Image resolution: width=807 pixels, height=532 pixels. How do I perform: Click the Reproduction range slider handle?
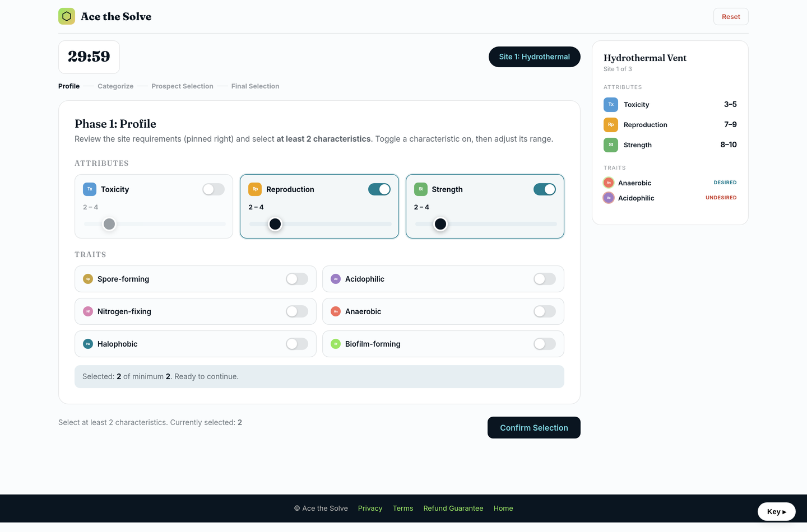[275, 224]
